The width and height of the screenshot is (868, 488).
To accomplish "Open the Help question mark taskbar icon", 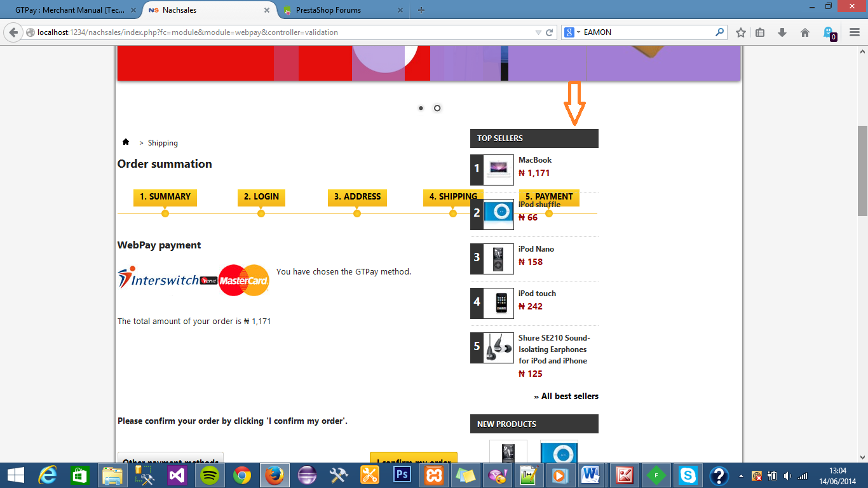I will [719, 475].
